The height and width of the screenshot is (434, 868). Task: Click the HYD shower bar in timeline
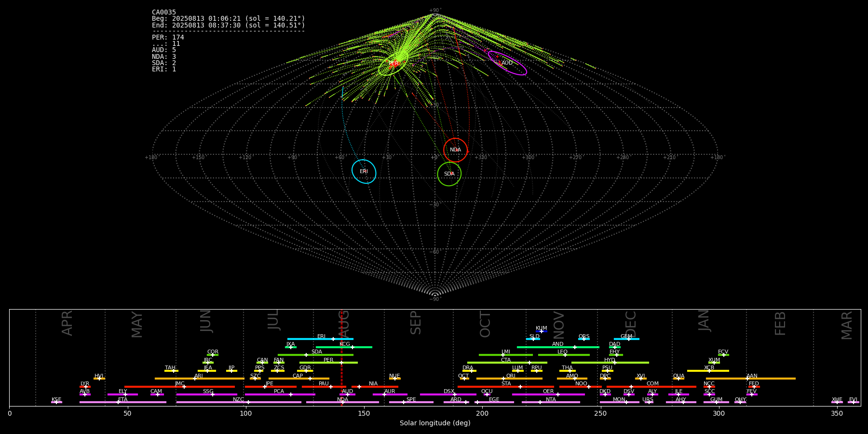tap(610, 363)
